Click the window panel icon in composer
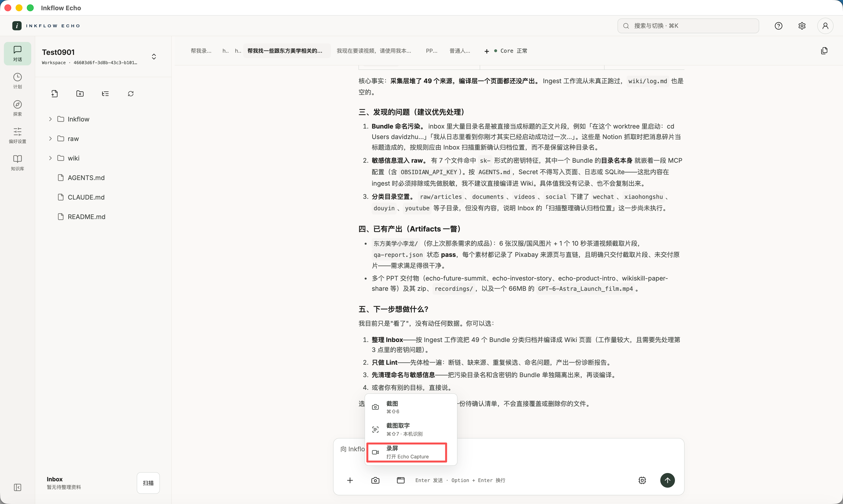 point(401,480)
